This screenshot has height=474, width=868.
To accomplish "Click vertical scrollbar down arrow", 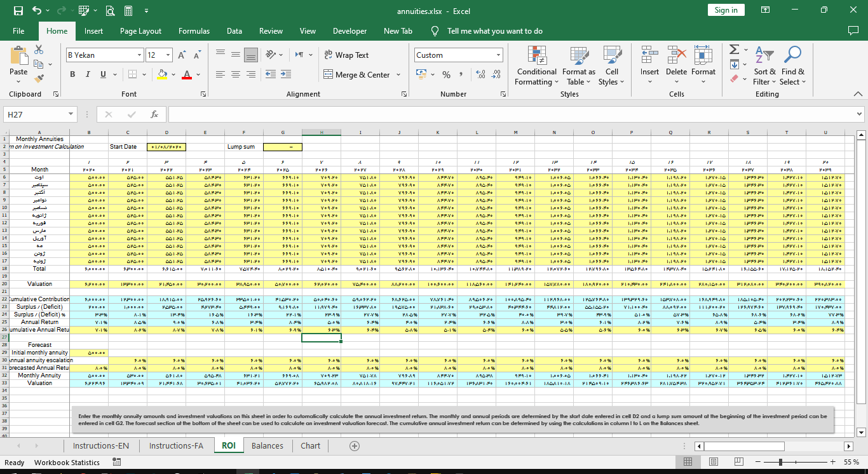I will [862, 433].
